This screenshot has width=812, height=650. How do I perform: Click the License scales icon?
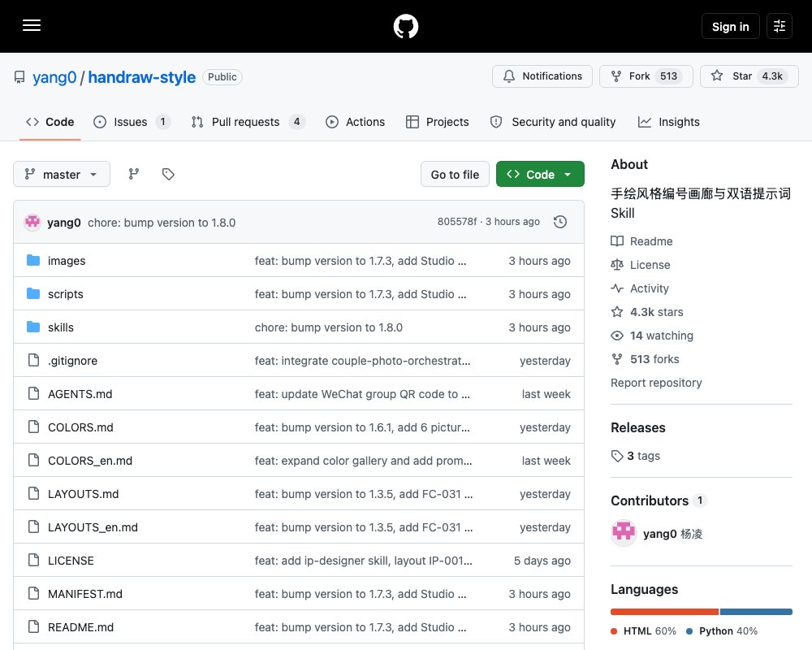(617, 265)
